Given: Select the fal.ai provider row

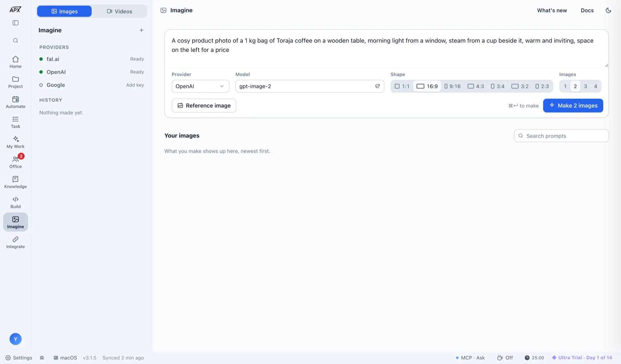Looking at the screenshot, I should click(x=91, y=59).
